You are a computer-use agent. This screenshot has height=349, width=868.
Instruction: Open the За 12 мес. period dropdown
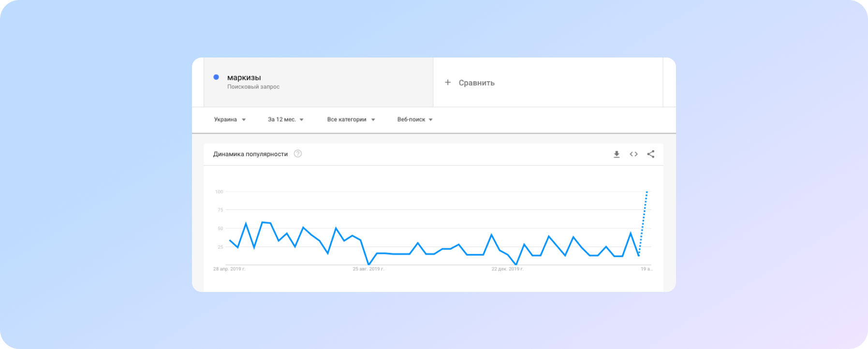[286, 119]
